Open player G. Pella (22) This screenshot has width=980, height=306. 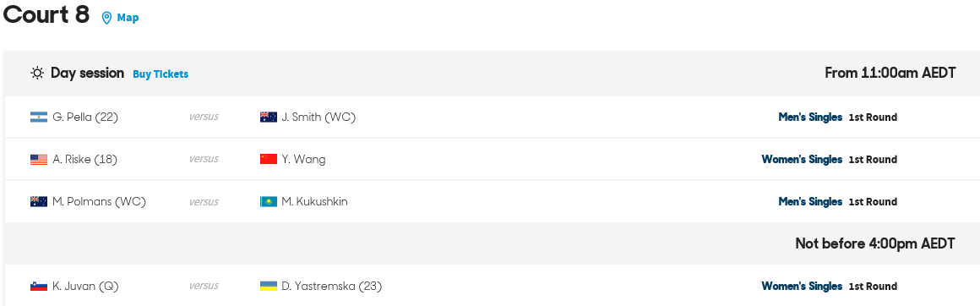(x=85, y=117)
